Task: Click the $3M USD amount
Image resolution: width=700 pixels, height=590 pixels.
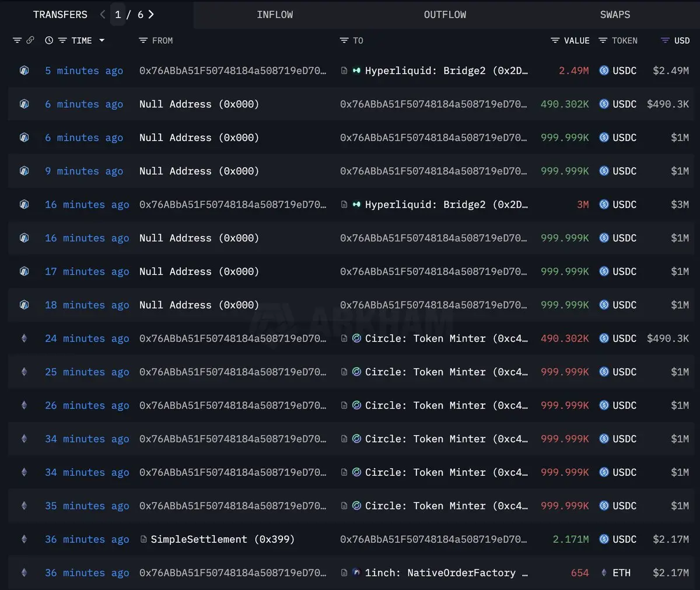Action: pos(680,205)
